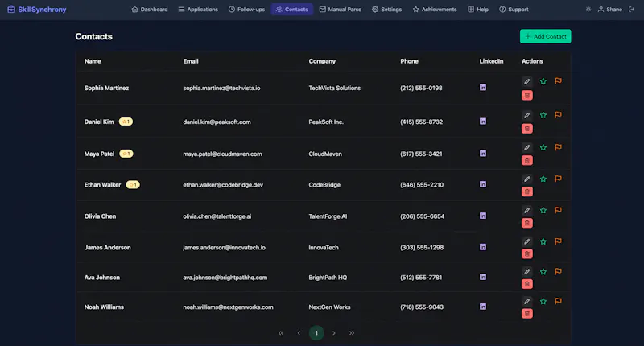Viewport: 644px width, 346px height.
Task: Star the Noah Williams contact
Action: click(x=543, y=302)
